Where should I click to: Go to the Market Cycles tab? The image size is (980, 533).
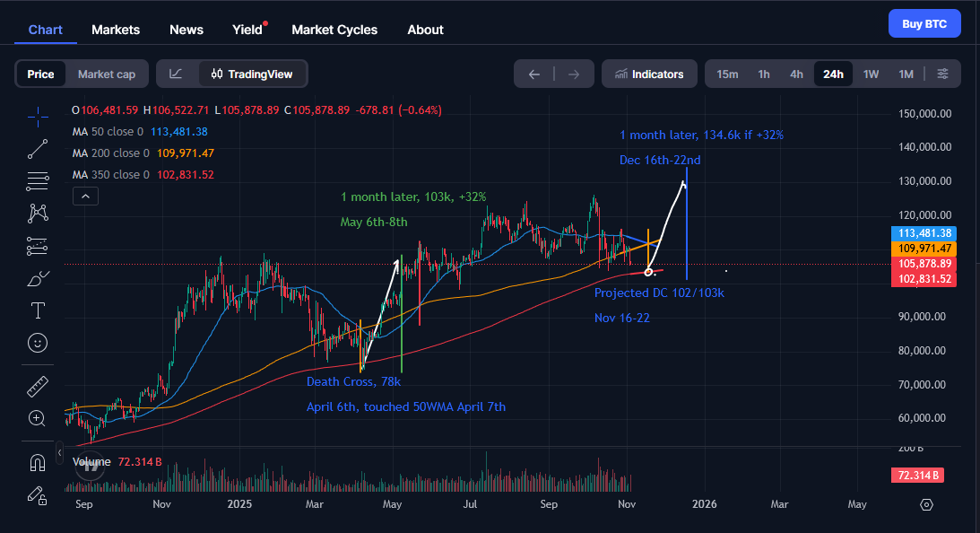pos(334,30)
